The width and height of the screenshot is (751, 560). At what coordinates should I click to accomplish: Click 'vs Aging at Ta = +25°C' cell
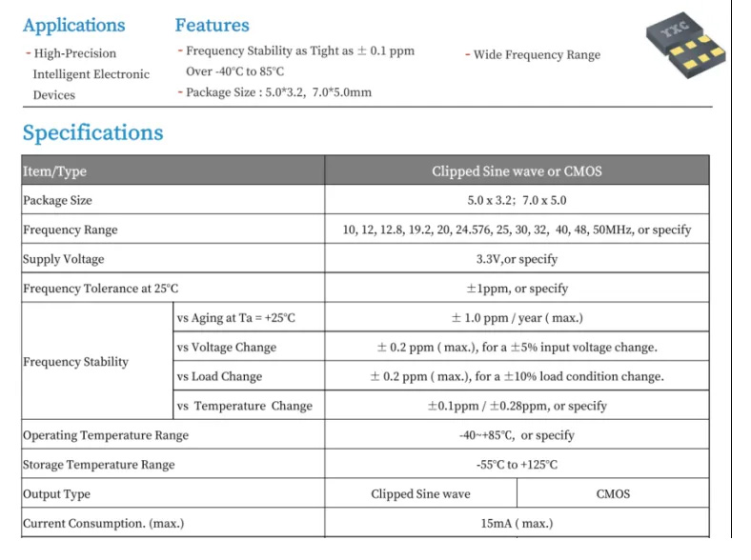(249, 317)
